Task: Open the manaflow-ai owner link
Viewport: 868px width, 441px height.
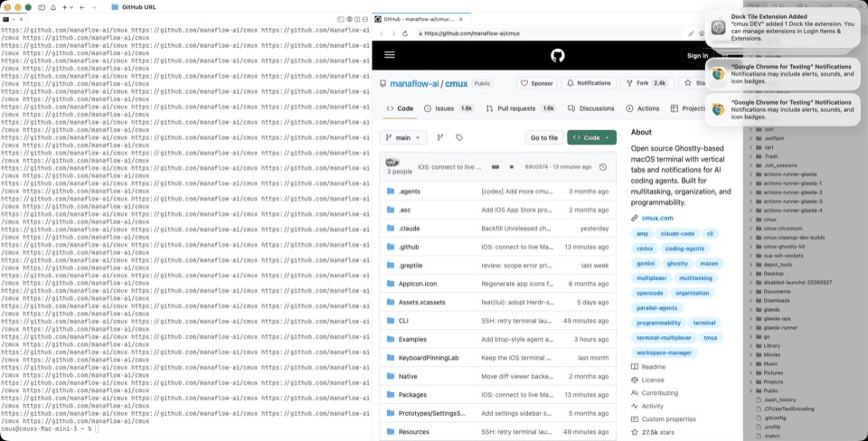Action: click(415, 83)
